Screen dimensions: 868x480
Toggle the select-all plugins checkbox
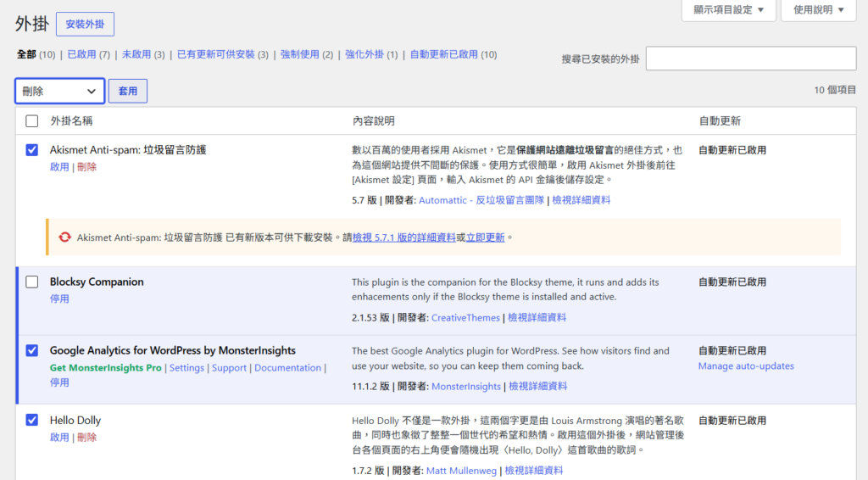tap(32, 120)
